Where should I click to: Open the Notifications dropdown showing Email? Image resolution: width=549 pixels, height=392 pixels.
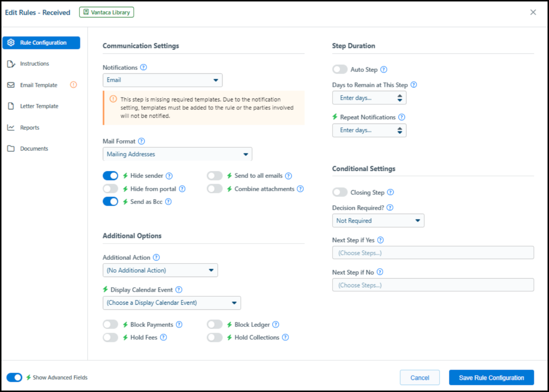pyautogui.click(x=162, y=80)
